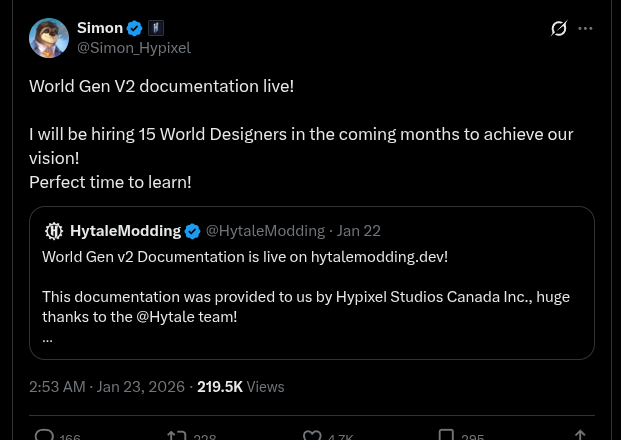Click the @HytaleModding handle in the quote
The width and height of the screenshot is (621, 440).
[265, 231]
